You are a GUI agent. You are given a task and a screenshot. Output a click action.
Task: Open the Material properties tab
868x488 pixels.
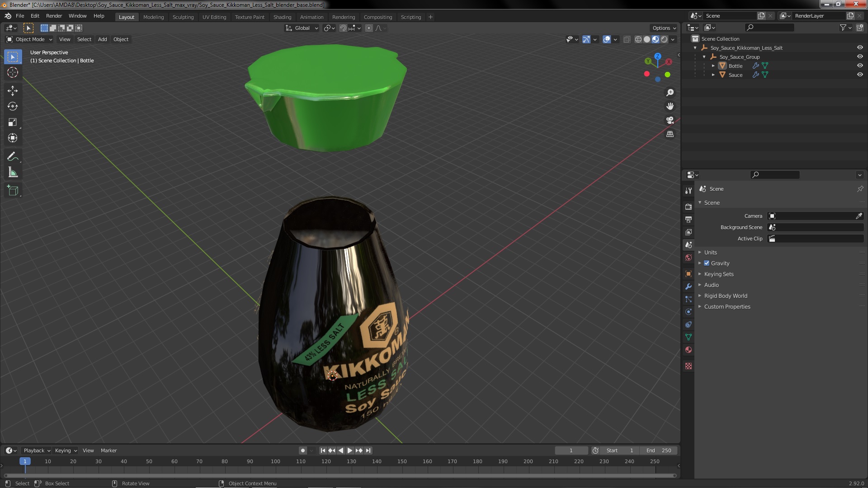(688, 350)
